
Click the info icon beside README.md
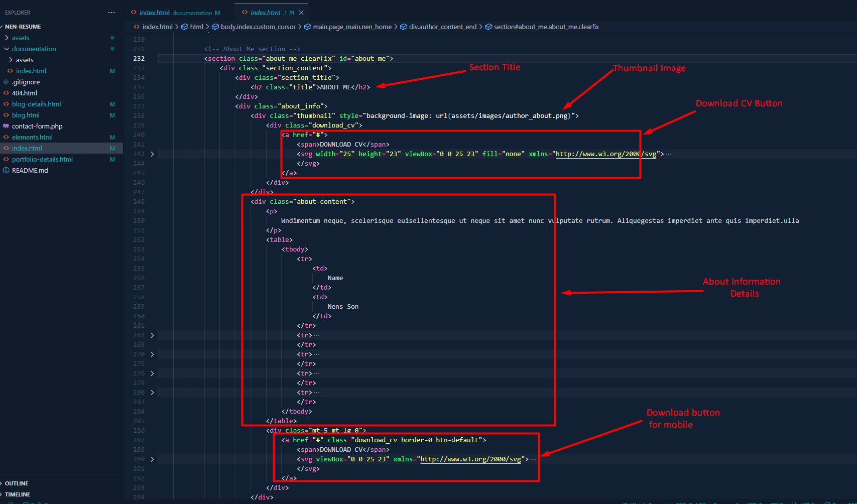pyautogui.click(x=6, y=171)
